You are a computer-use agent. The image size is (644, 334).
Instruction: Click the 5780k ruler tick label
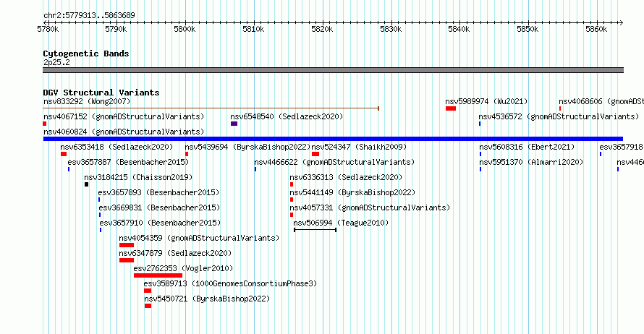click(x=48, y=30)
